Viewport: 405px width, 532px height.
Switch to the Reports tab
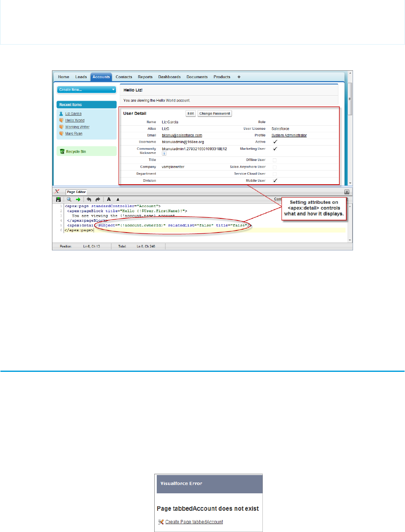point(145,77)
